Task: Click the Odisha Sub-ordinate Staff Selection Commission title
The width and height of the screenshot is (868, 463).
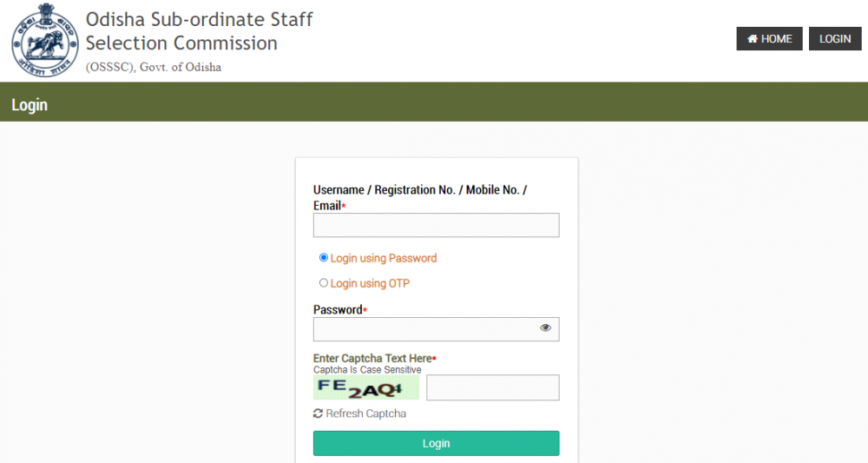Action: coord(199,30)
